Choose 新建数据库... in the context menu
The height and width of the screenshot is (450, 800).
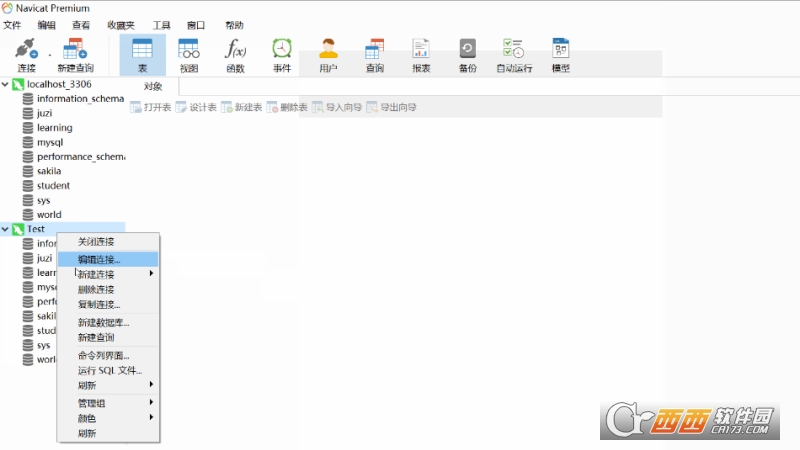pos(108,322)
